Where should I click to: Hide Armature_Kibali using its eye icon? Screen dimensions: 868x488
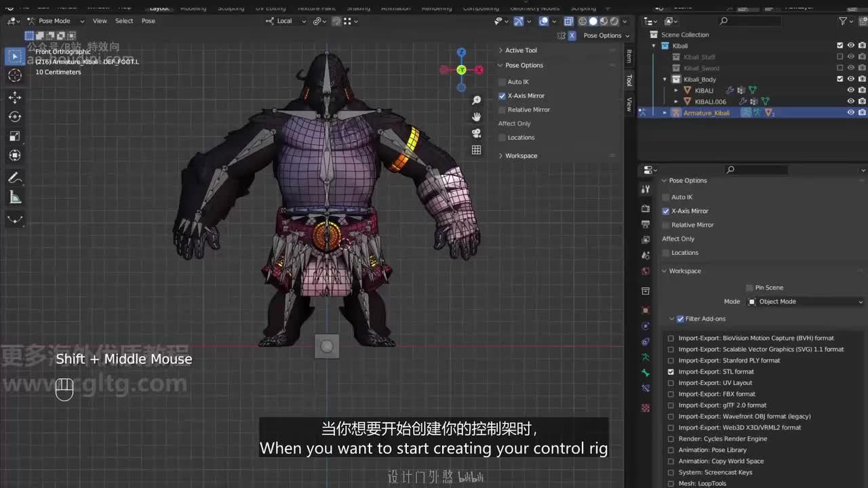coord(850,113)
